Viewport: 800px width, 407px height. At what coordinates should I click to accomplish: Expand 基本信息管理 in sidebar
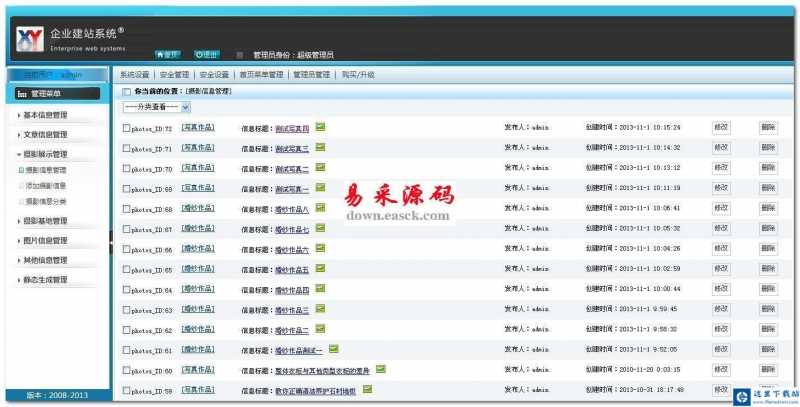[x=45, y=115]
